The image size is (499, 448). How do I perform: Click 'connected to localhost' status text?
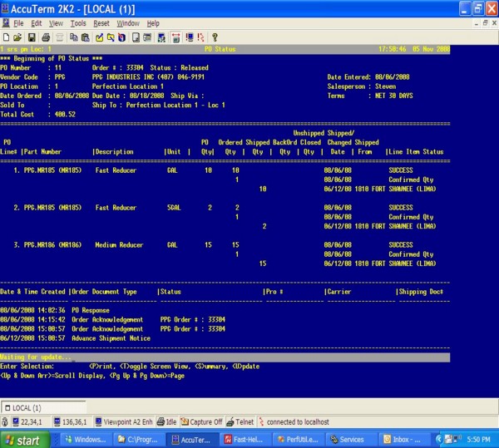(x=298, y=422)
